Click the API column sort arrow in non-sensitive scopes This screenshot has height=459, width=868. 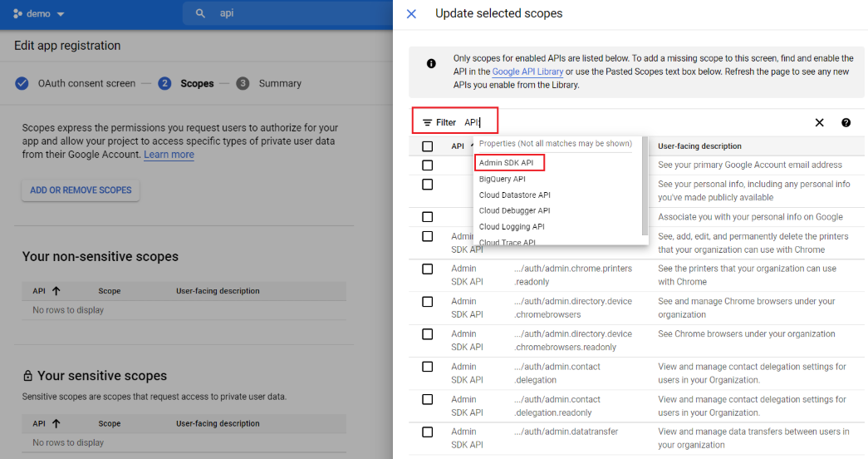pos(56,291)
